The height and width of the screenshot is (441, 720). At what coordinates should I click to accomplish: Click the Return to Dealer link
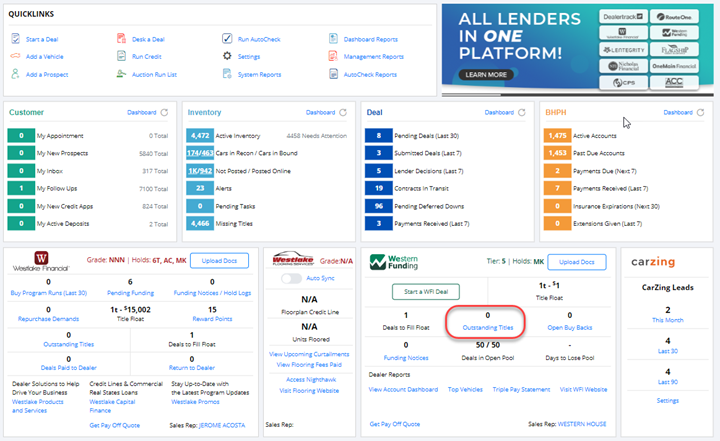191,368
